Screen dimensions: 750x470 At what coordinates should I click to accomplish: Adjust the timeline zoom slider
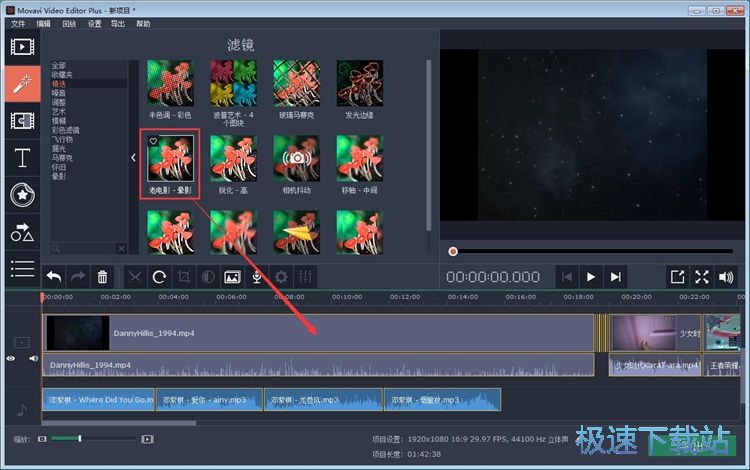[79, 438]
